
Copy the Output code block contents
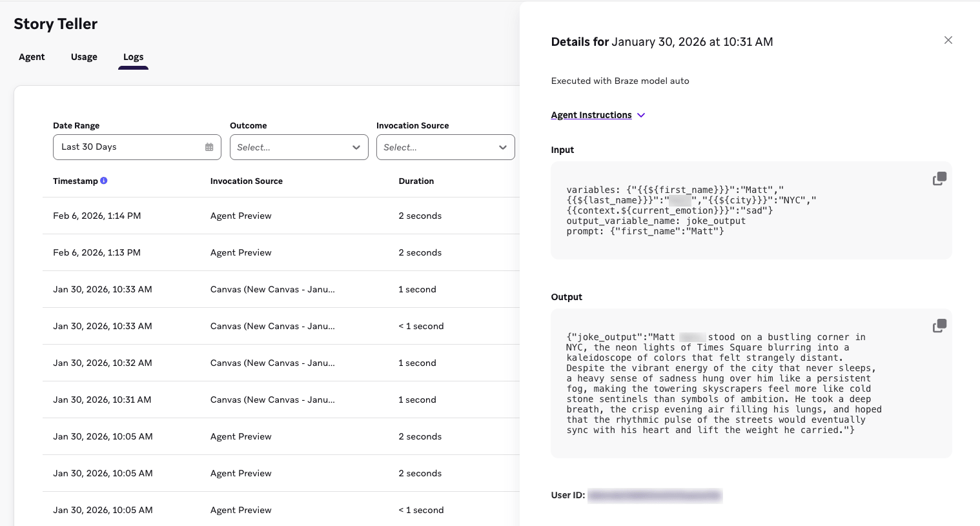pos(939,326)
